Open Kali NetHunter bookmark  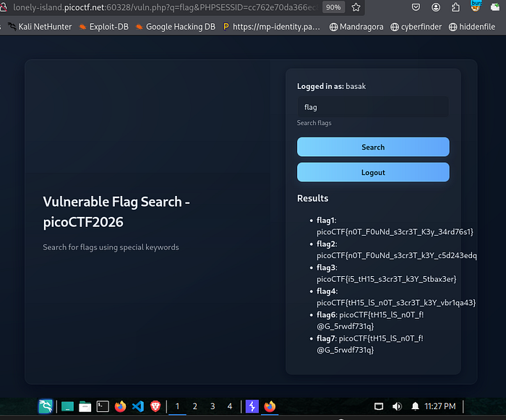point(40,27)
